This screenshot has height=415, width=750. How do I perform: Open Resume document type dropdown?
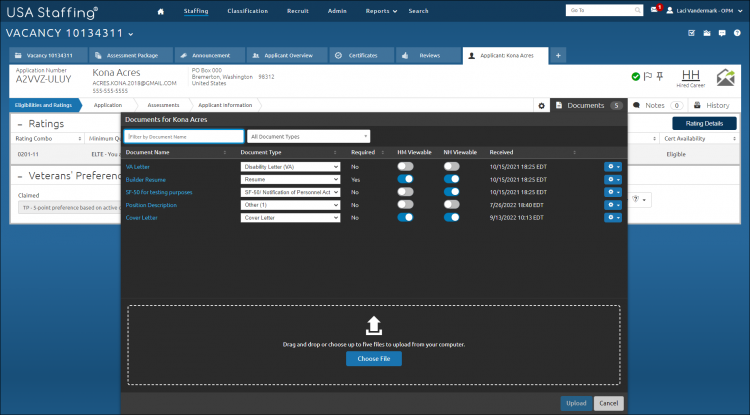pos(290,179)
